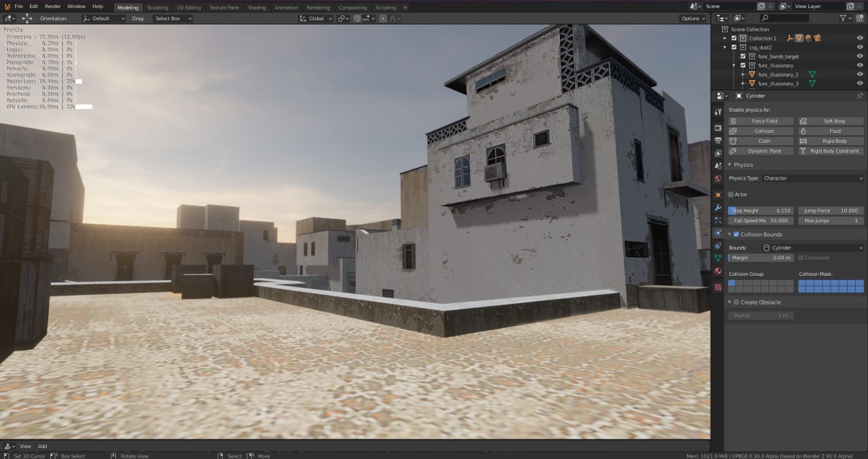Enable Soft Body physics
The height and width of the screenshot is (459, 868).
[831, 121]
